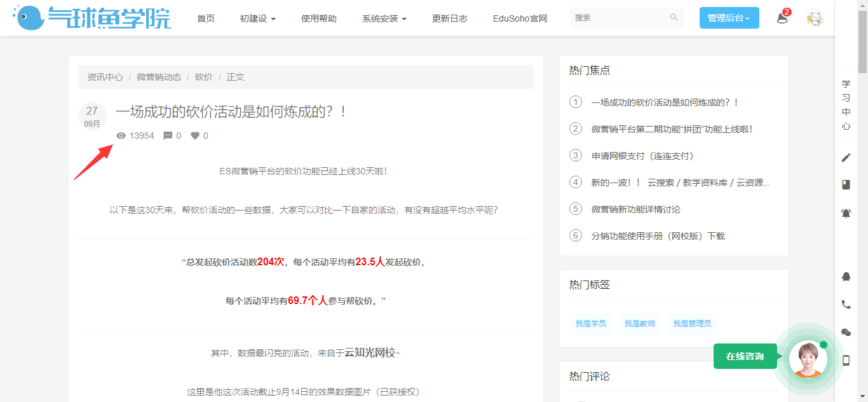Image resolution: width=868 pixels, height=402 pixels.
Task: Click the phone icon in right sidebar
Action: click(846, 305)
